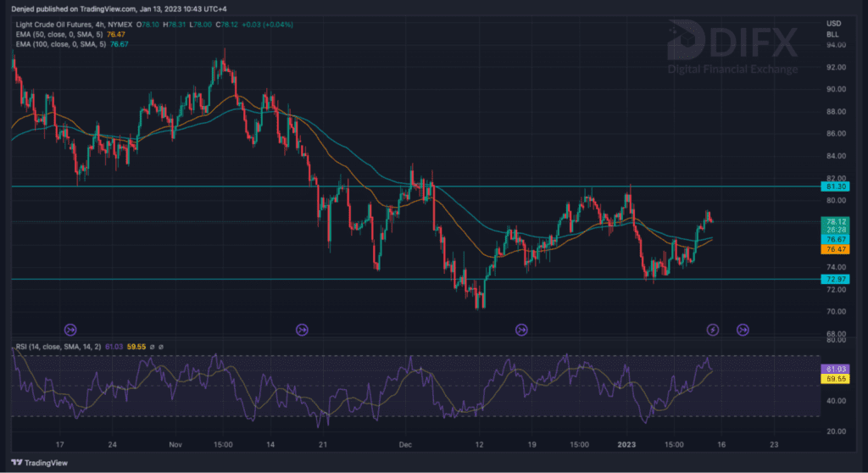Click the published on TradingView.com header text
868x473 pixels.
pyautogui.click(x=93, y=8)
